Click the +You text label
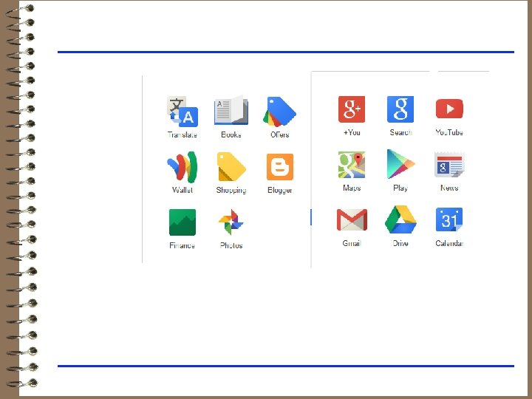The width and height of the screenshot is (532, 399). coord(352,132)
